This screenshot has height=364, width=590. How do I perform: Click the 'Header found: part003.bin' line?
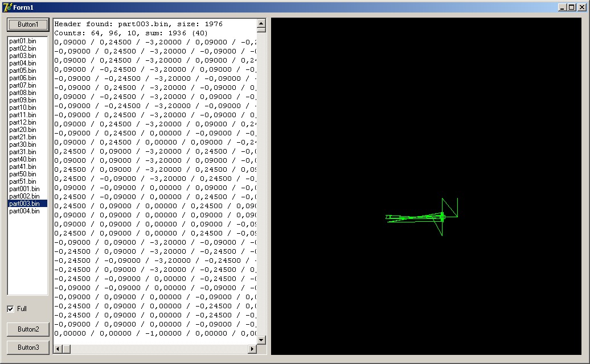point(138,24)
